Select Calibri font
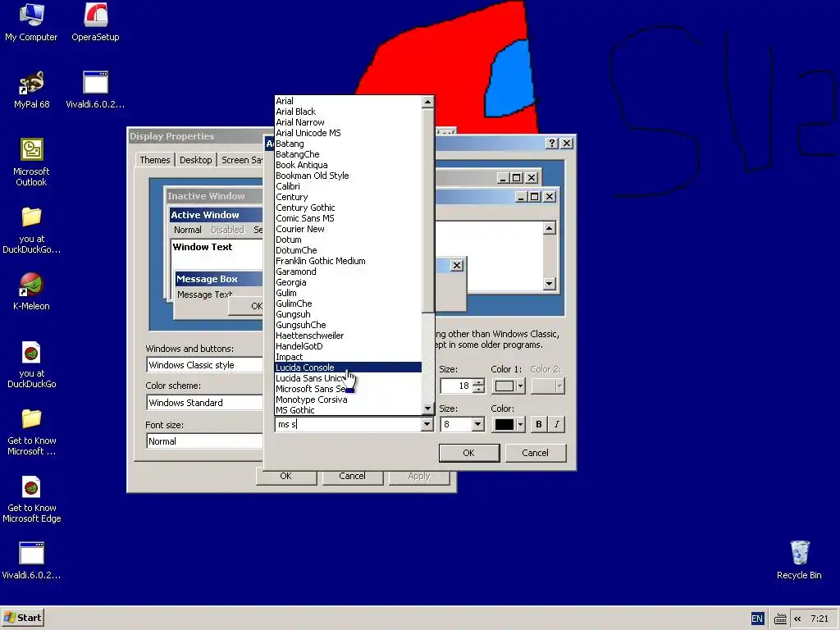840x630 pixels. (x=348, y=186)
